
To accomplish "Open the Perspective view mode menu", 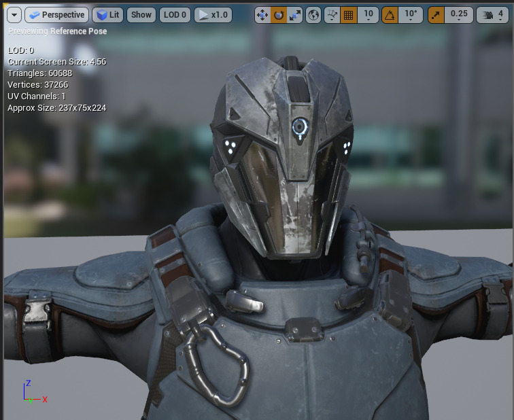I will pos(56,14).
